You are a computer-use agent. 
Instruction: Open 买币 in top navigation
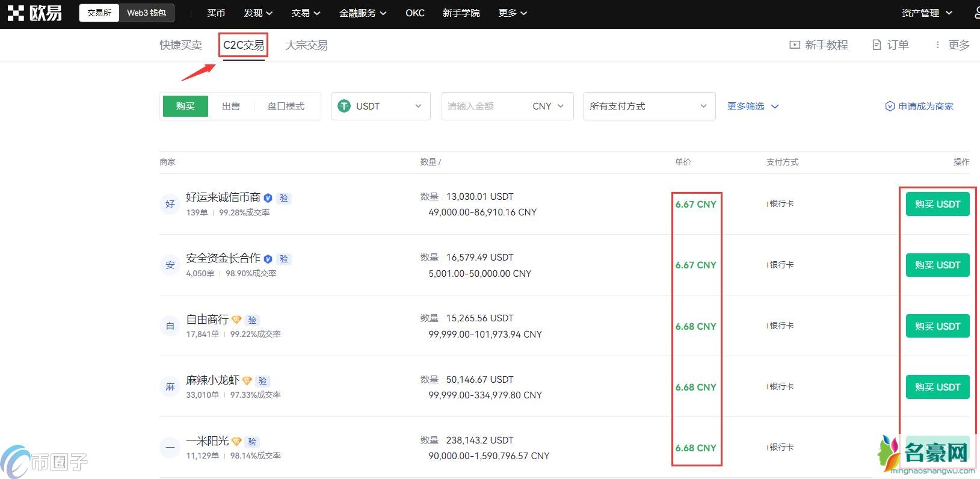[x=216, y=13]
